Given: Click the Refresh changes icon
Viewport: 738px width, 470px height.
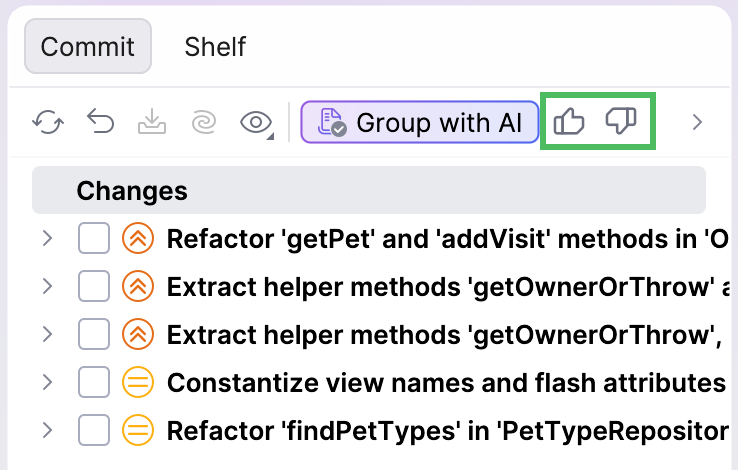Looking at the screenshot, I should [x=48, y=123].
